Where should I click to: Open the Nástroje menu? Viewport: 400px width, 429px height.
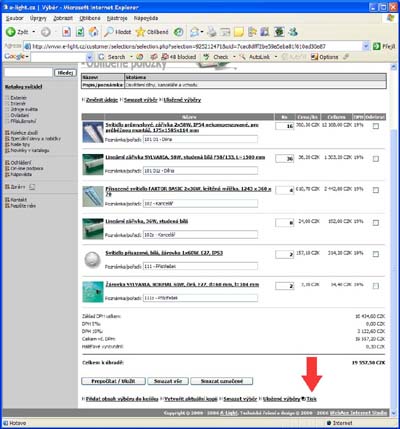point(117,18)
